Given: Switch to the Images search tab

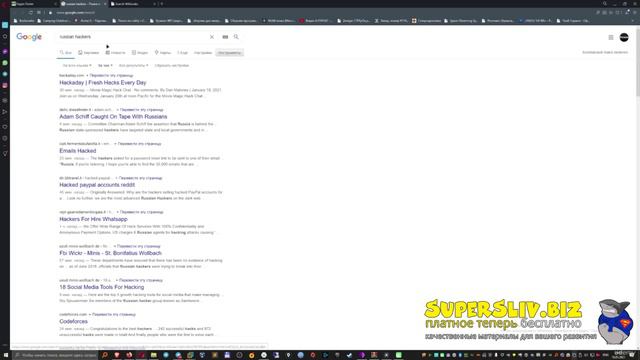Looking at the screenshot, I should [x=89, y=53].
